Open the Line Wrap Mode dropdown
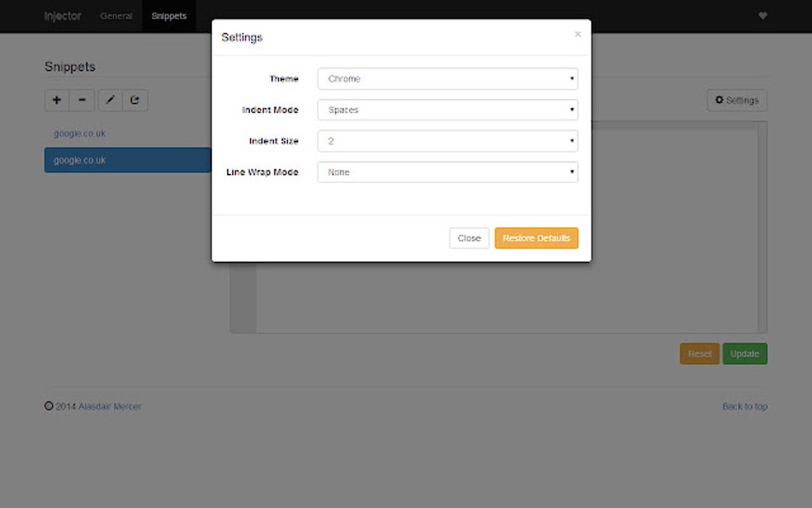 [447, 171]
